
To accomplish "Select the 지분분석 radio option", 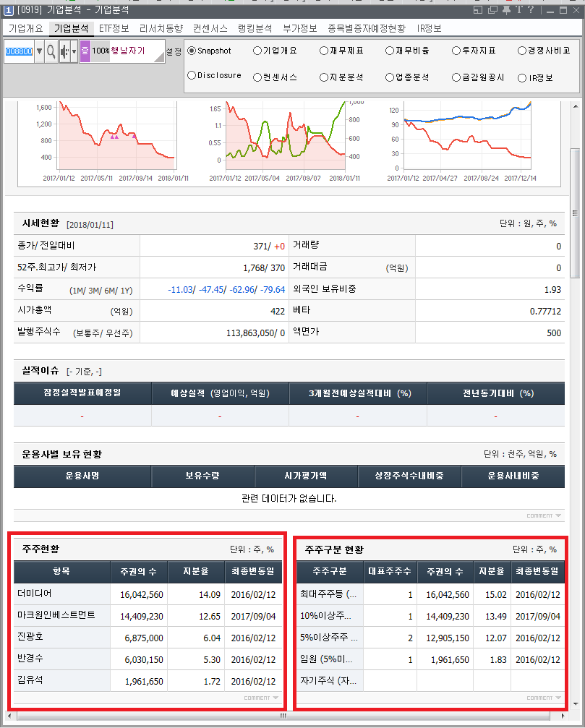I will [324, 77].
